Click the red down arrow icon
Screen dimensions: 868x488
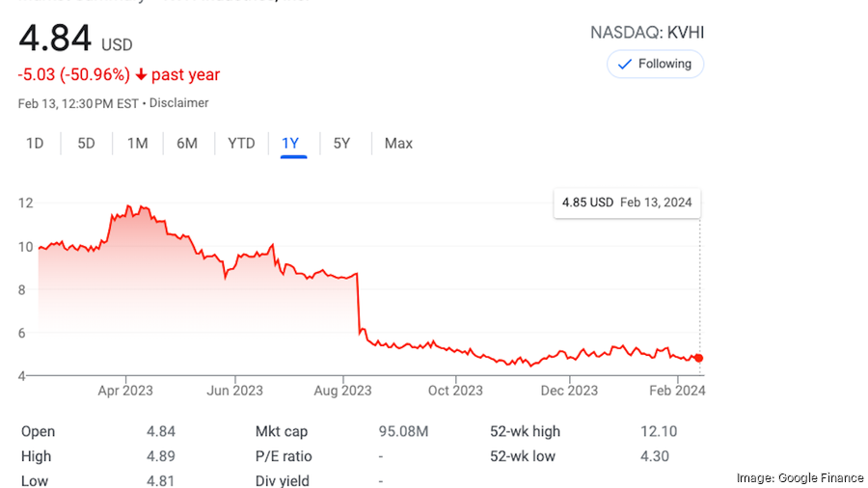(x=141, y=75)
